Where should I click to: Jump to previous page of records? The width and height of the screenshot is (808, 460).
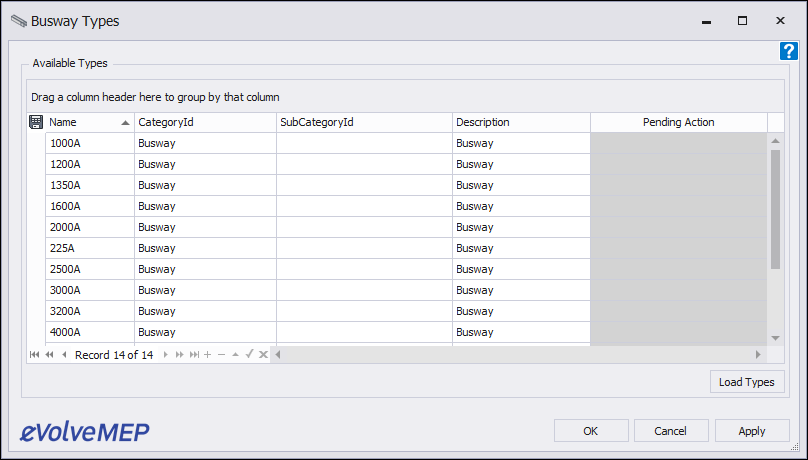[x=49, y=354]
